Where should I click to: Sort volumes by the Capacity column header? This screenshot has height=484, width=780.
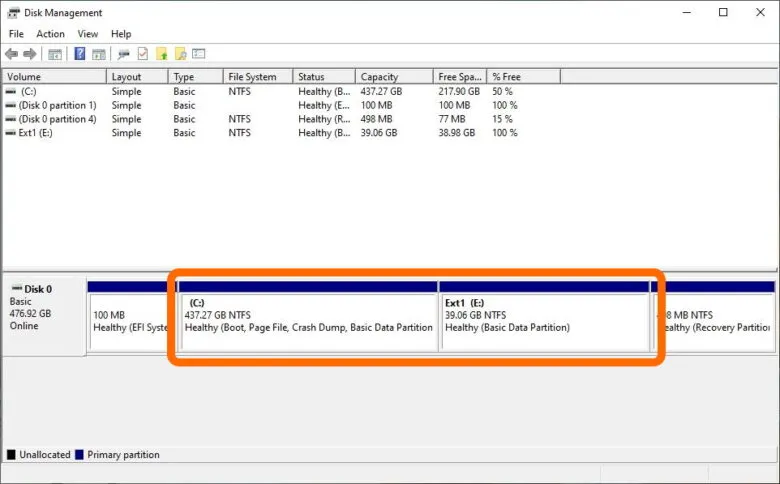point(380,77)
